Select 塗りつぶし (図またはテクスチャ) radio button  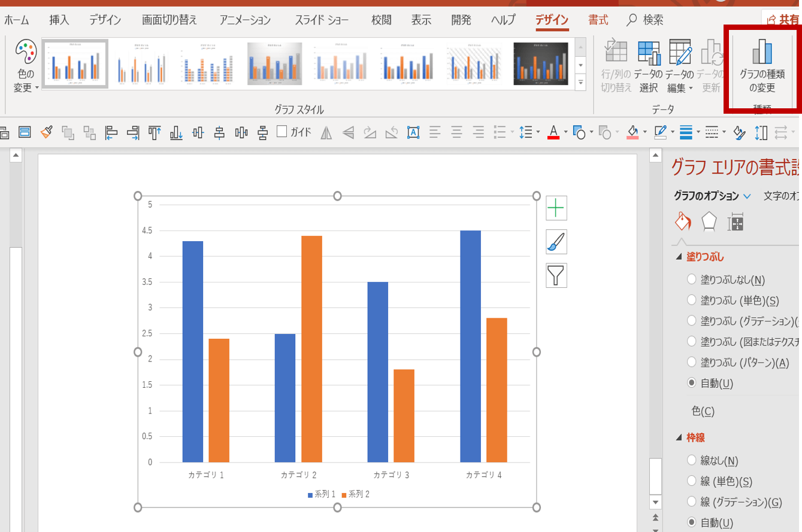[692, 342]
